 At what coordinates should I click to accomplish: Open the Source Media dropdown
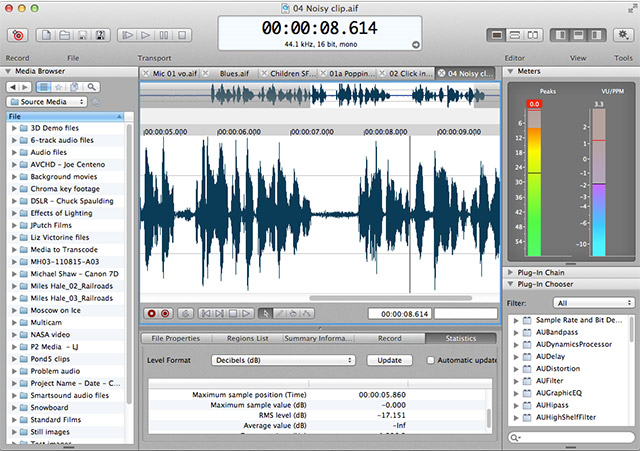pos(46,102)
